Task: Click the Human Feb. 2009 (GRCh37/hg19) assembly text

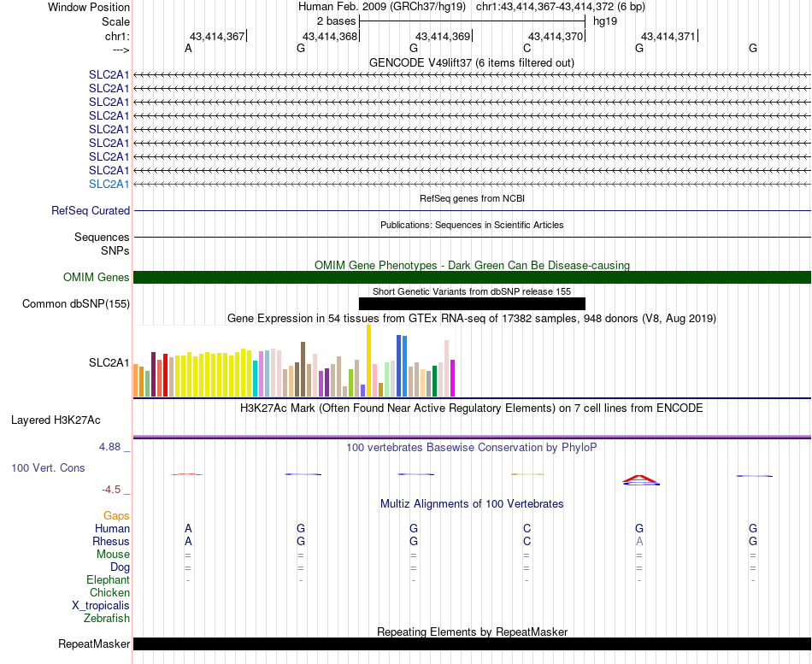Action: click(x=382, y=7)
